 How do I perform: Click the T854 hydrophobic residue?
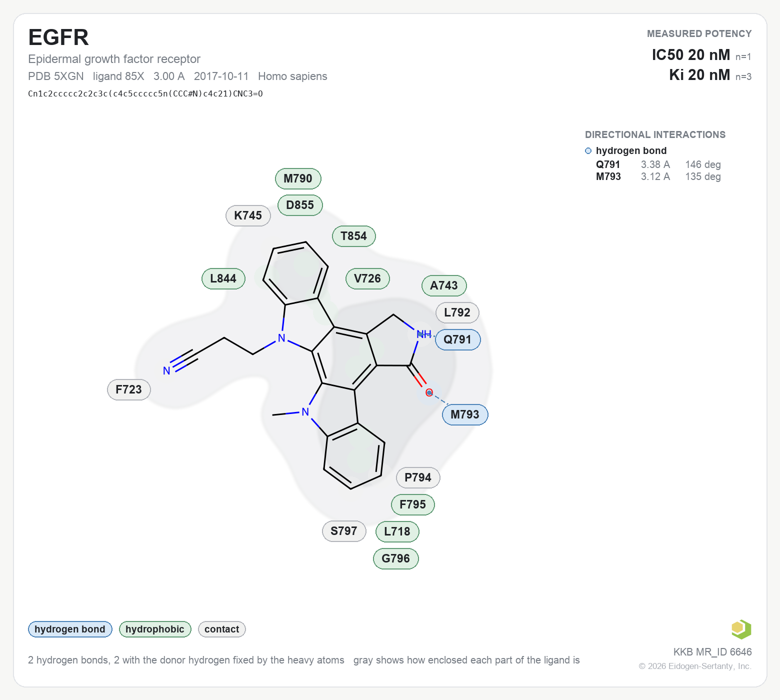(354, 236)
